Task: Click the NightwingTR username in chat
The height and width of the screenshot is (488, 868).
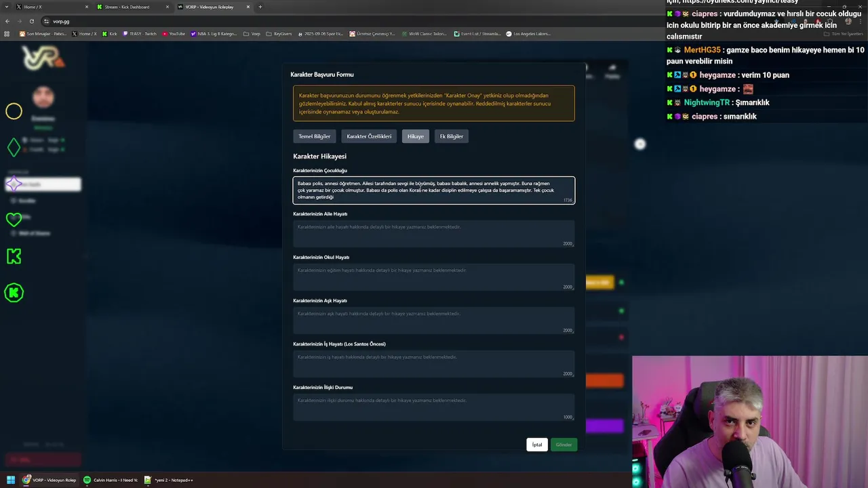Action: tap(707, 102)
